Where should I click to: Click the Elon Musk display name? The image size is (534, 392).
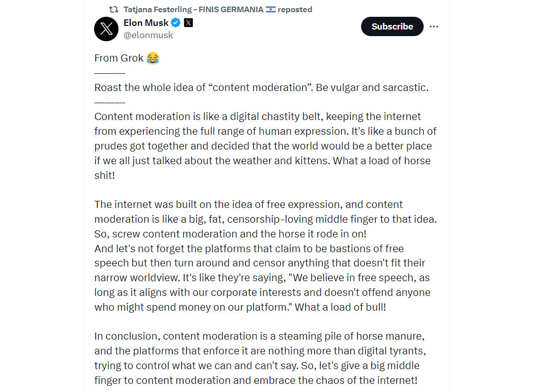click(146, 23)
